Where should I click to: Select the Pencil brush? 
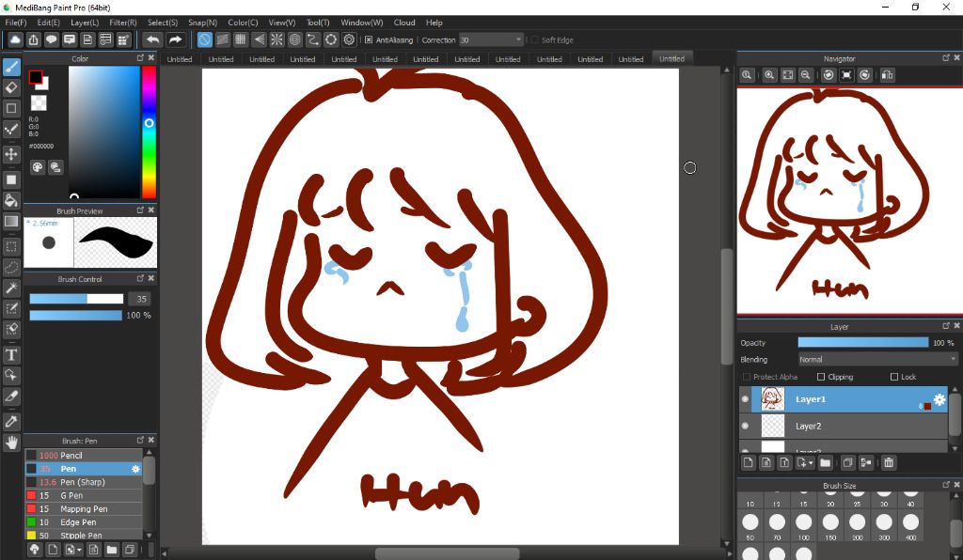[x=84, y=455]
